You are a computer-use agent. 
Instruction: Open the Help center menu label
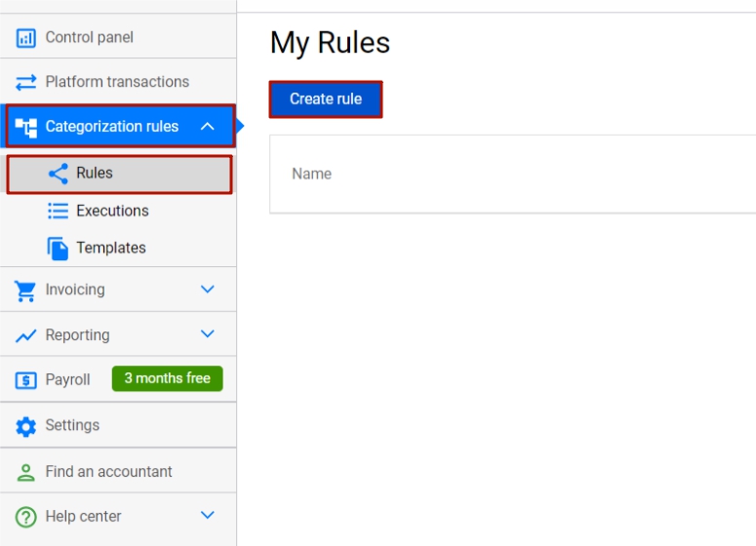[84, 516]
